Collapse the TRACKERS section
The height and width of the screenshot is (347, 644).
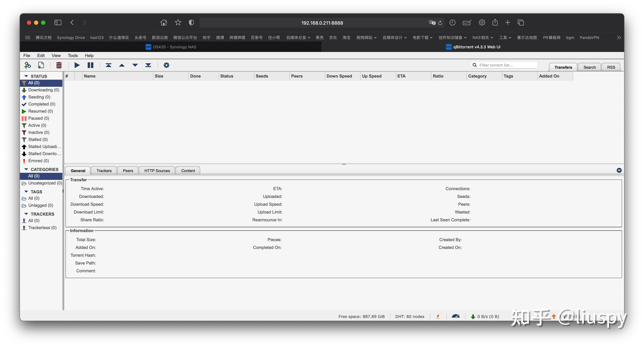pos(26,214)
